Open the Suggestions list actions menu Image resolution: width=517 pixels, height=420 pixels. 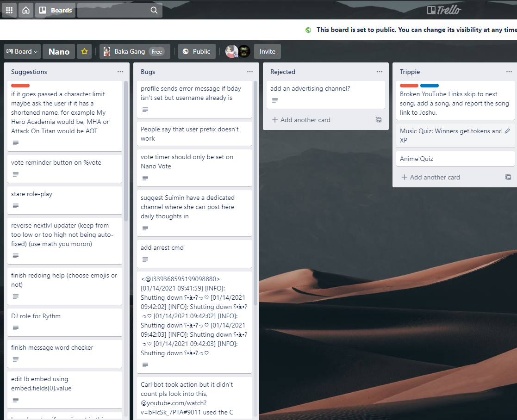tap(120, 71)
